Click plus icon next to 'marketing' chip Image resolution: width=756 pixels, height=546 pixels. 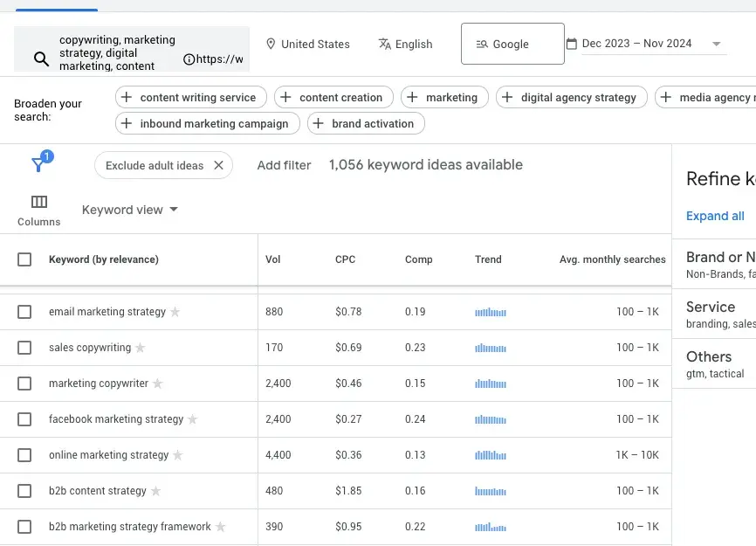pyautogui.click(x=412, y=97)
